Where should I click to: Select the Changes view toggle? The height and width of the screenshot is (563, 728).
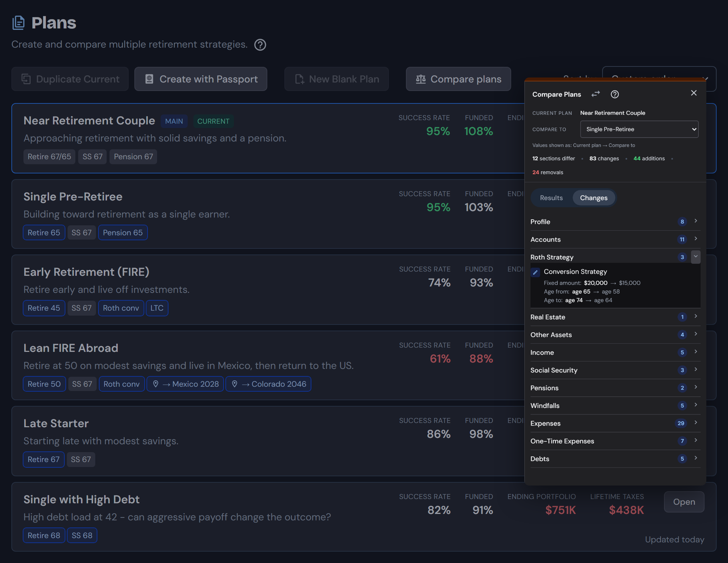coord(594,198)
